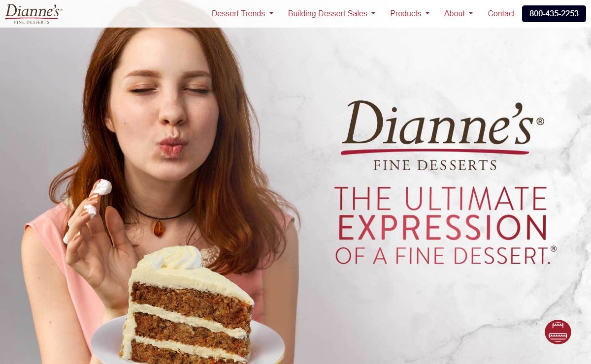The width and height of the screenshot is (591, 364).
Task: Open the Building Dessert Sales menu
Action: pos(328,14)
